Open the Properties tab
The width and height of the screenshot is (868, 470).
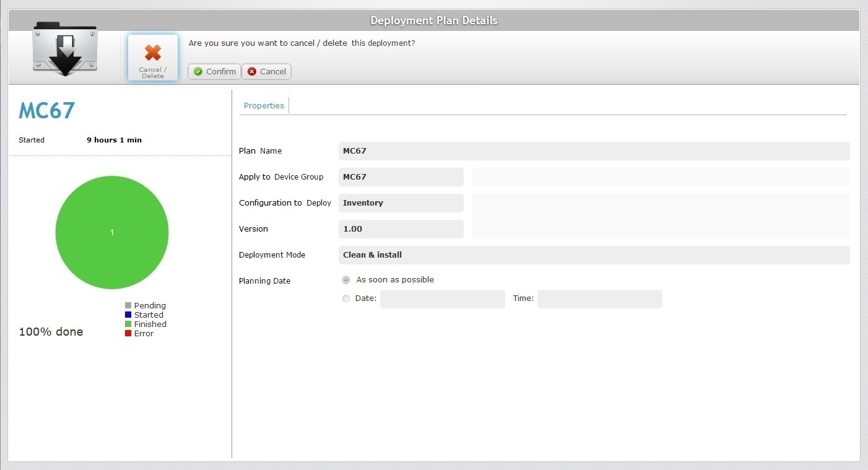(264, 105)
